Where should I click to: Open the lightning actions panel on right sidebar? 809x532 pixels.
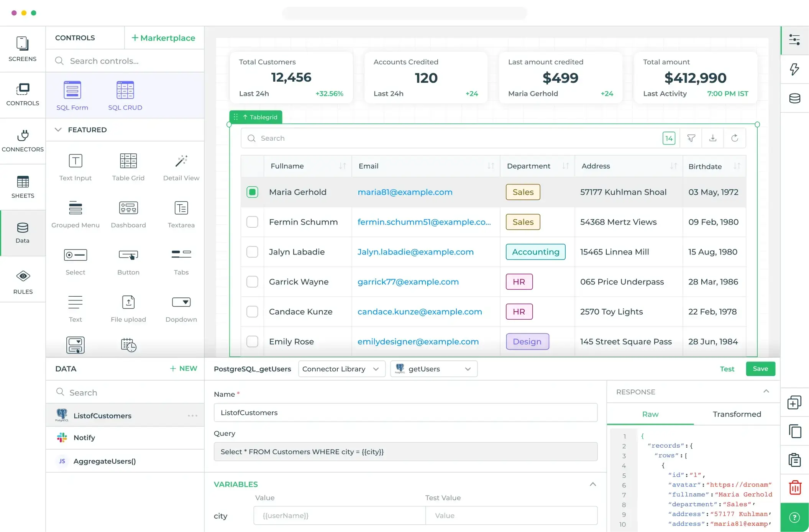(795, 69)
